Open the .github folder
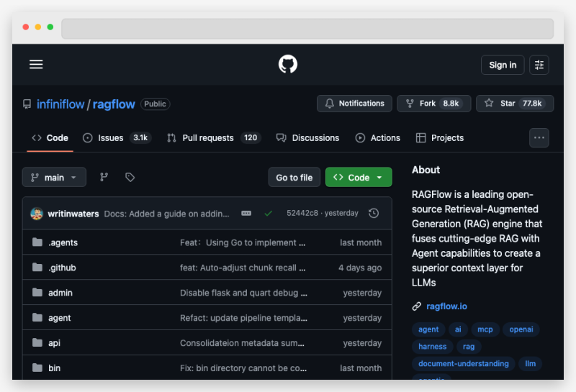The image size is (576, 392). click(62, 268)
